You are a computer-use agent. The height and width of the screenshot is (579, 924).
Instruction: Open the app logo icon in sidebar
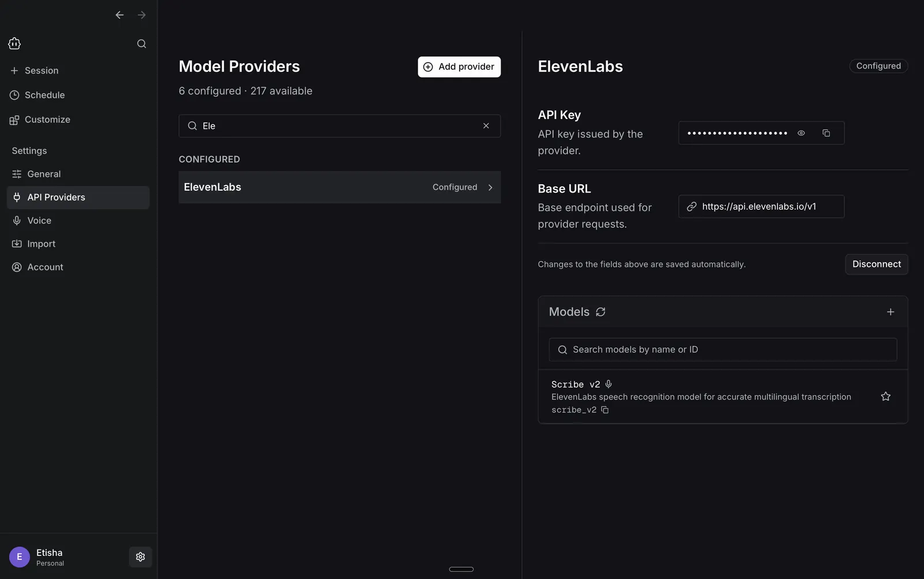(x=14, y=43)
